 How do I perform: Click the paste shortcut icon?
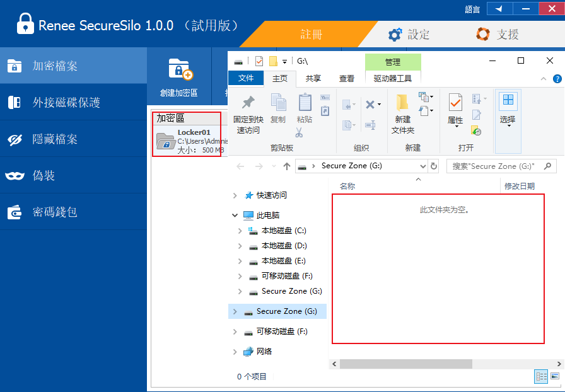325,111
